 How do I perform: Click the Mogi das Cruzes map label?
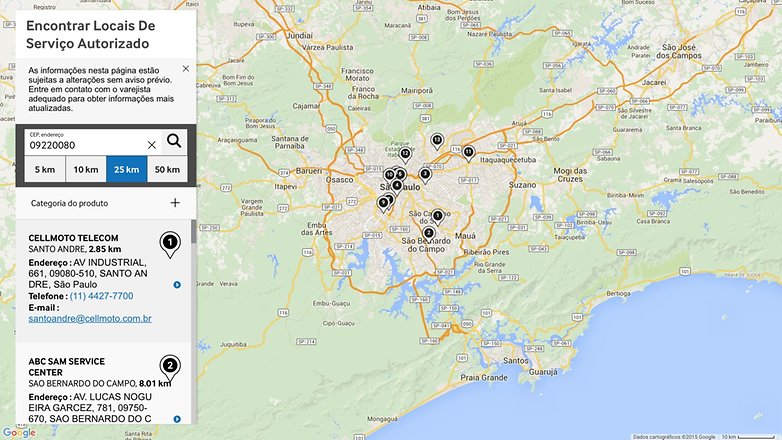coord(570,175)
